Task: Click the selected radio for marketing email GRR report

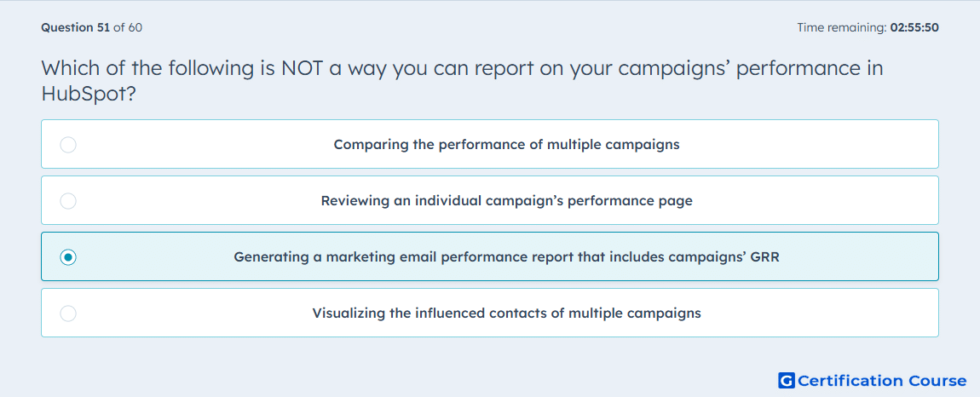Action: pyautogui.click(x=68, y=257)
